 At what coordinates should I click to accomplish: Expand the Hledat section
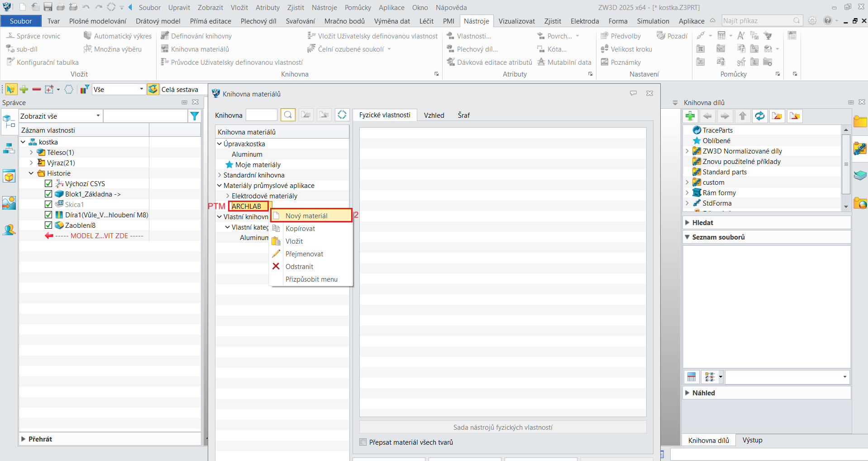[687, 223]
